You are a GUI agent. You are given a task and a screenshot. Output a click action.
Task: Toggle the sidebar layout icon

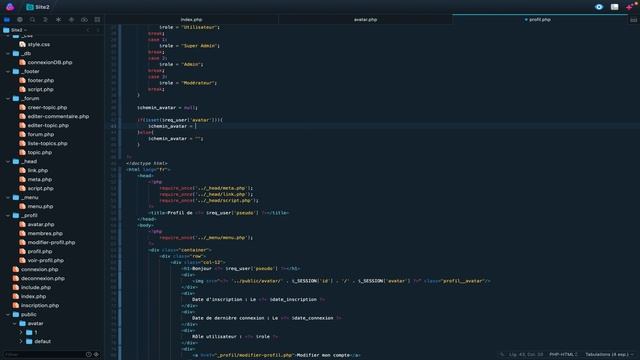point(614,7)
